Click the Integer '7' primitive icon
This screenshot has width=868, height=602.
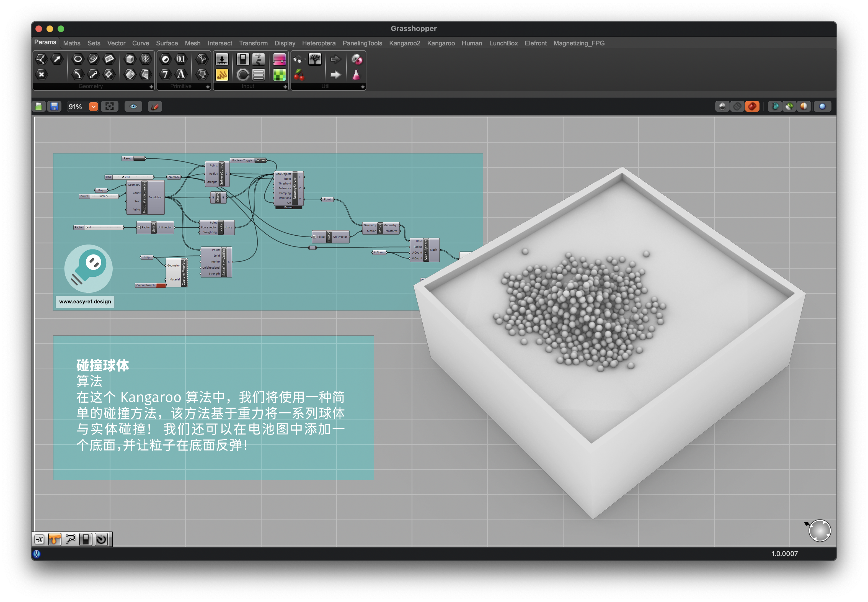click(x=165, y=75)
